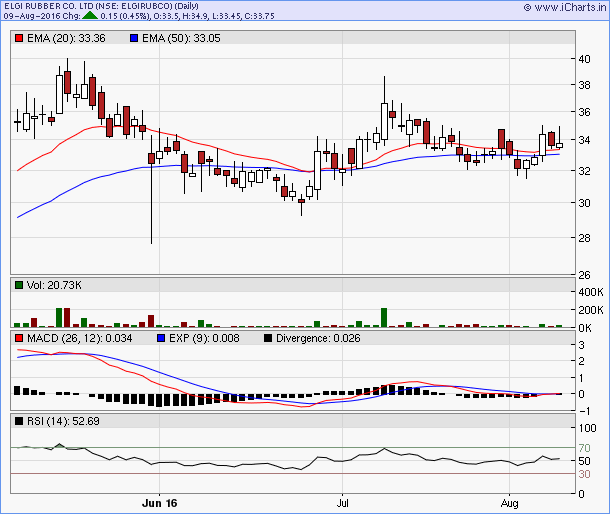610x514 pixels.
Task: Click the 200K volume axis label
Action: 591,310
